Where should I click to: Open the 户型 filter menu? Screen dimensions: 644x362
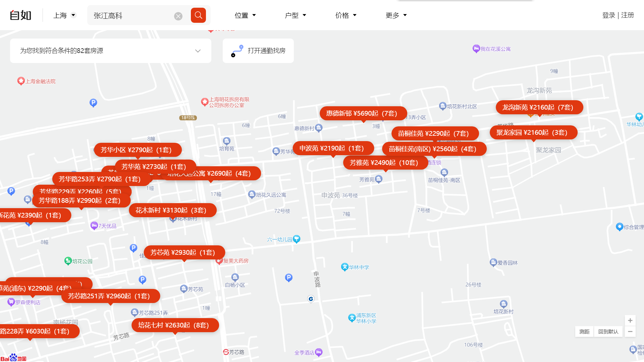295,15
